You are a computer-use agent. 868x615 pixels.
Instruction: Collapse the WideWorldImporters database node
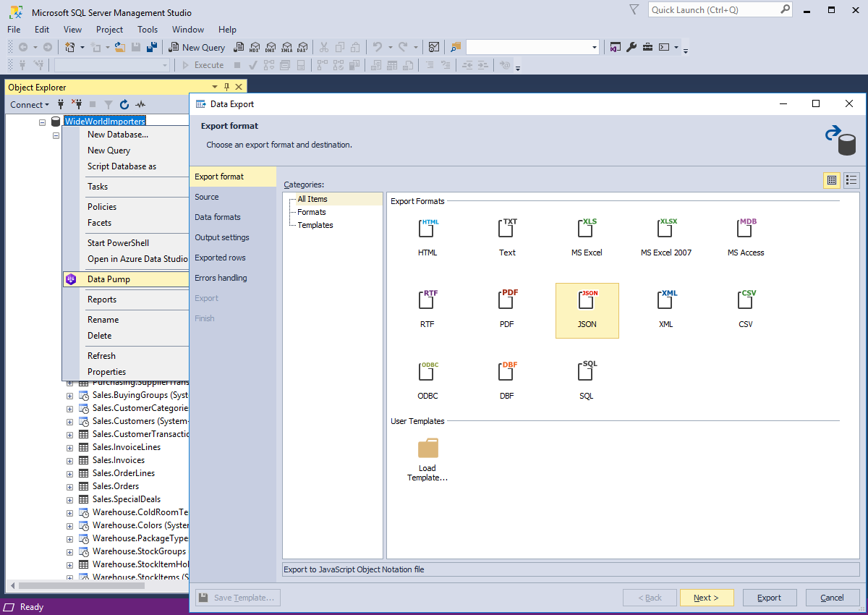43,122
